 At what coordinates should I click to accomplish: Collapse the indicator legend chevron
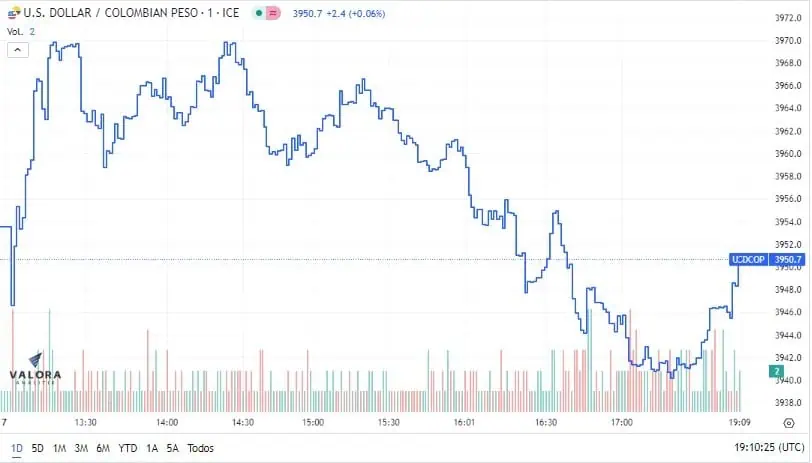click(x=18, y=50)
